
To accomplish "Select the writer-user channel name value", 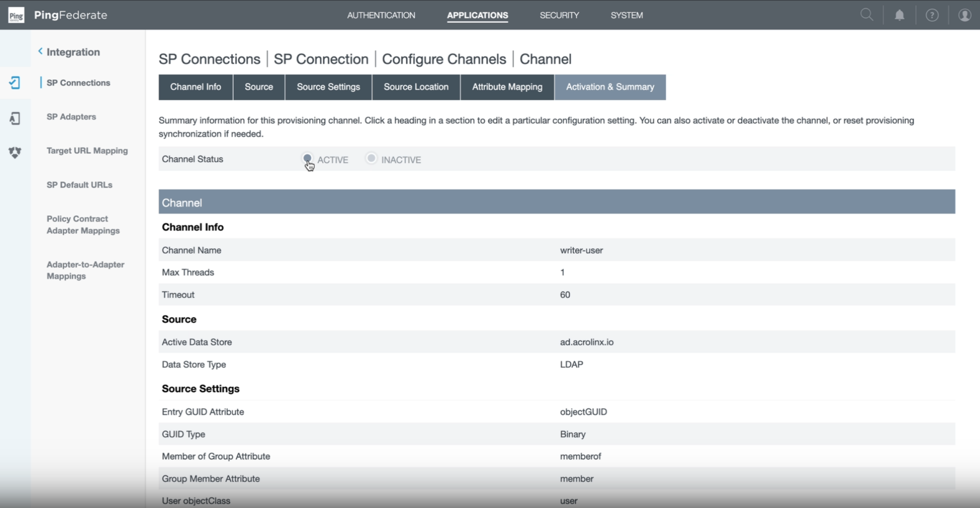I will (x=581, y=250).
